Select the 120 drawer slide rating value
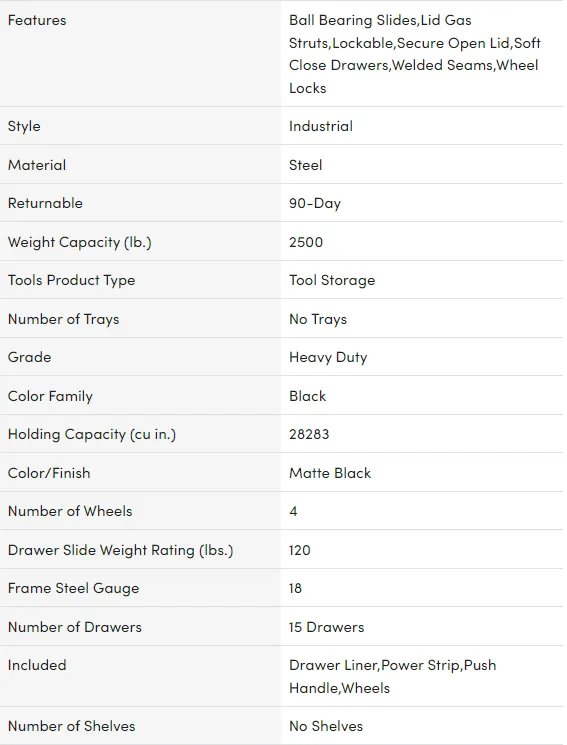 pos(300,550)
